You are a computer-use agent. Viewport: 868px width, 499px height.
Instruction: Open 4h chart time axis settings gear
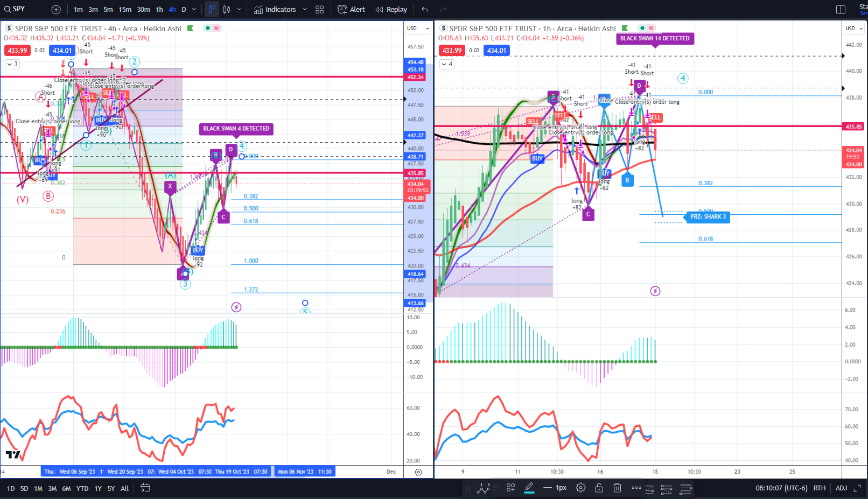418,472
